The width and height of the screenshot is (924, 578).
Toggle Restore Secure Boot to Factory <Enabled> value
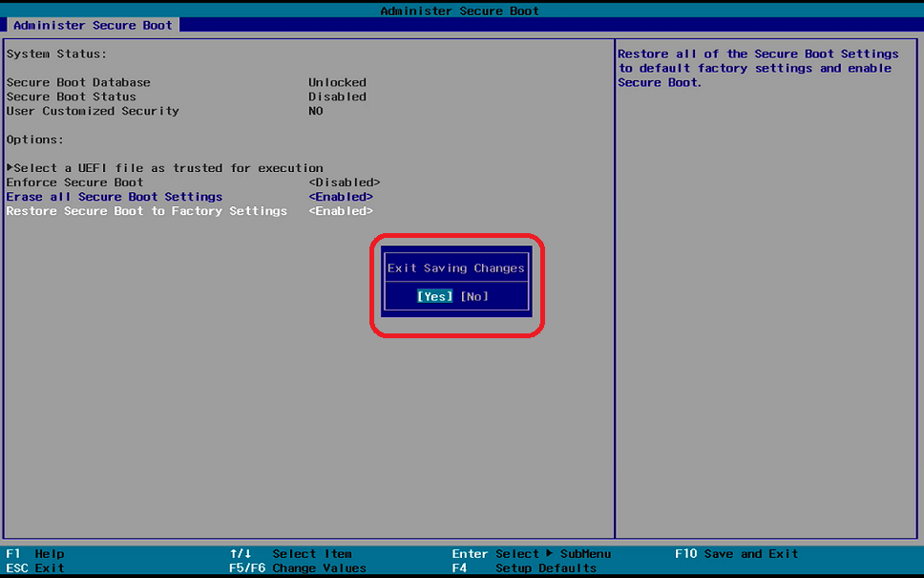340,211
